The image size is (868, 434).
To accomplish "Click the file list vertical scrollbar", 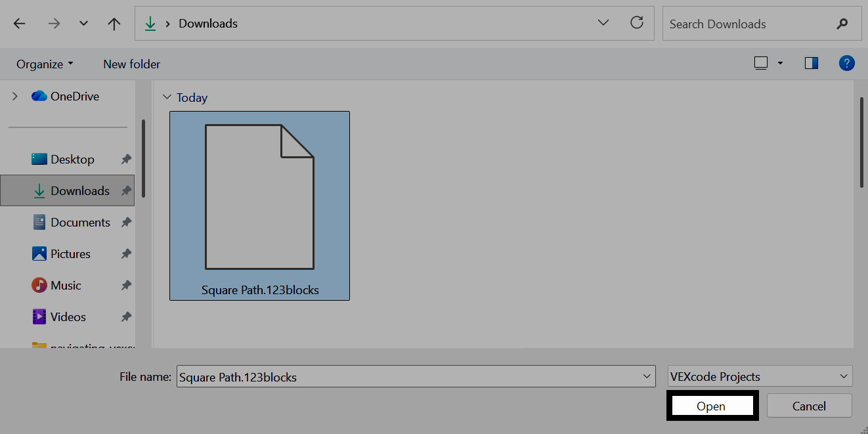I will [x=862, y=142].
